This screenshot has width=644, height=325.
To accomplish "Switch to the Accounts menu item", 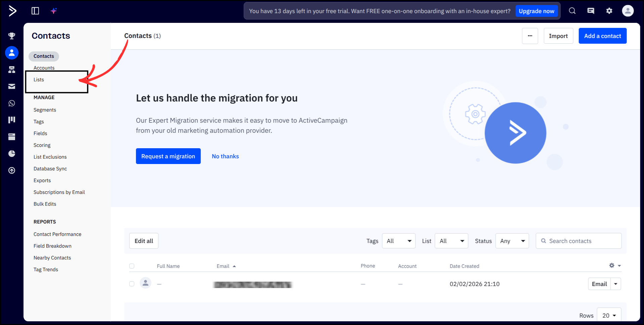I will pos(44,68).
